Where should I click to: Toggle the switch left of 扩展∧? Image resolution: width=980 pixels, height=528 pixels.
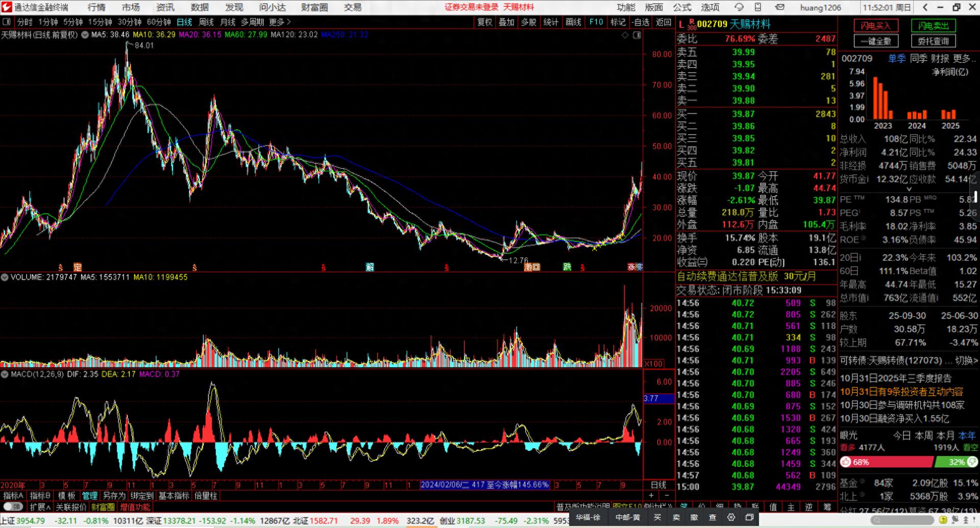pyautogui.click(x=13, y=507)
